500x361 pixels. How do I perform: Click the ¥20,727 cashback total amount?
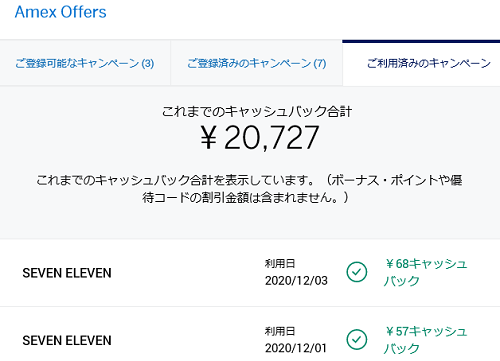coord(260,138)
